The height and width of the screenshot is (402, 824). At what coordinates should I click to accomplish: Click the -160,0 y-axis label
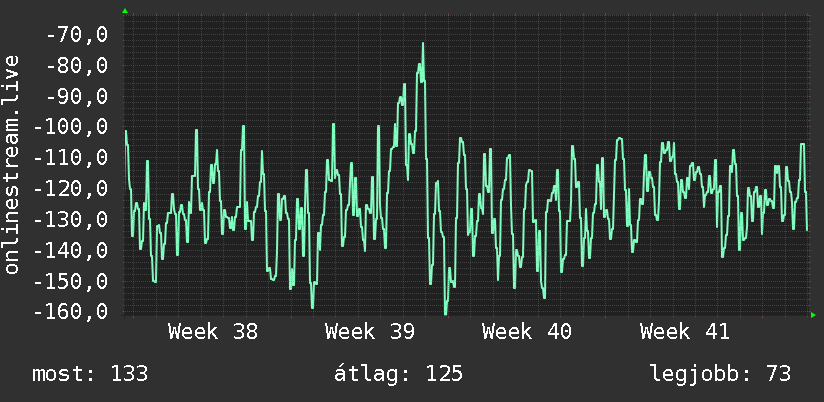(71, 311)
